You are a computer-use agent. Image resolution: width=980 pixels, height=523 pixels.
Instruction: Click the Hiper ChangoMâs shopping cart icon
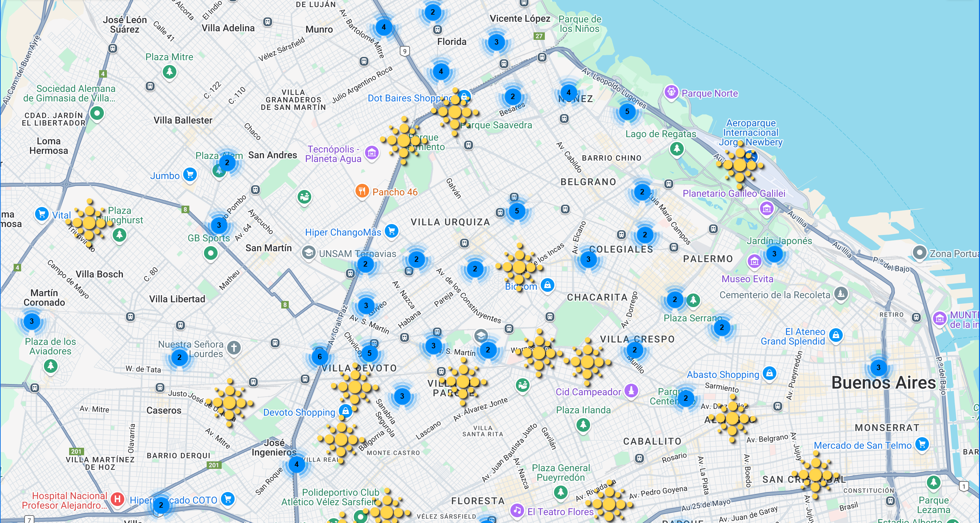392,231
